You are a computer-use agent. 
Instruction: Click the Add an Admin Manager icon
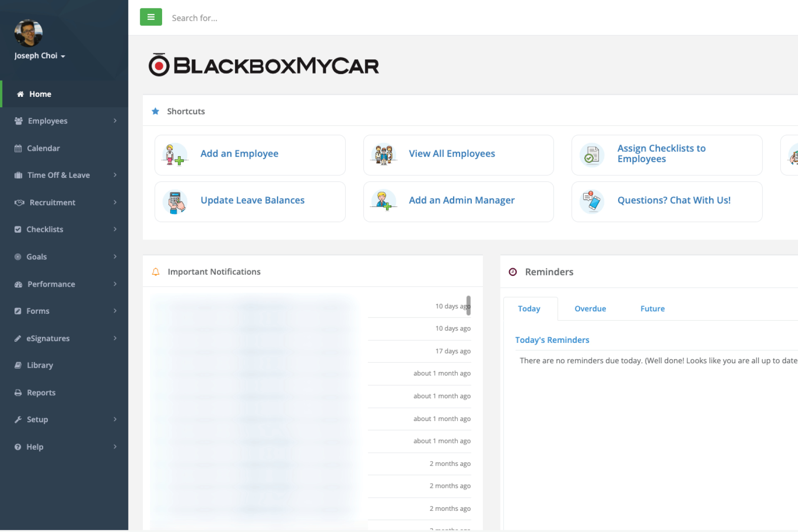point(383,201)
